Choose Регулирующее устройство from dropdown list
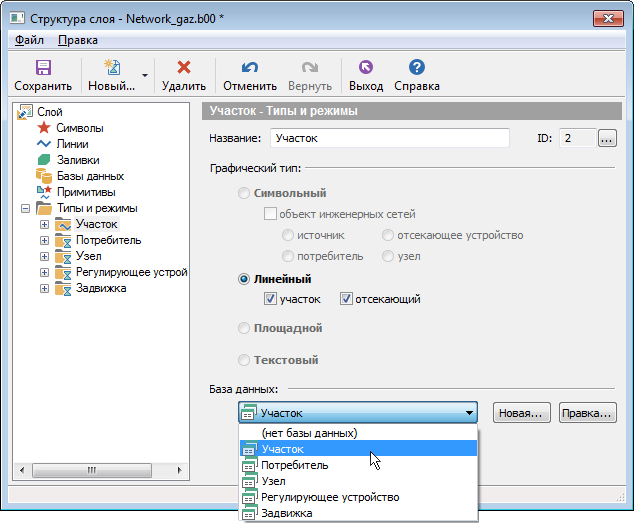This screenshot has width=634, height=523. point(329,497)
